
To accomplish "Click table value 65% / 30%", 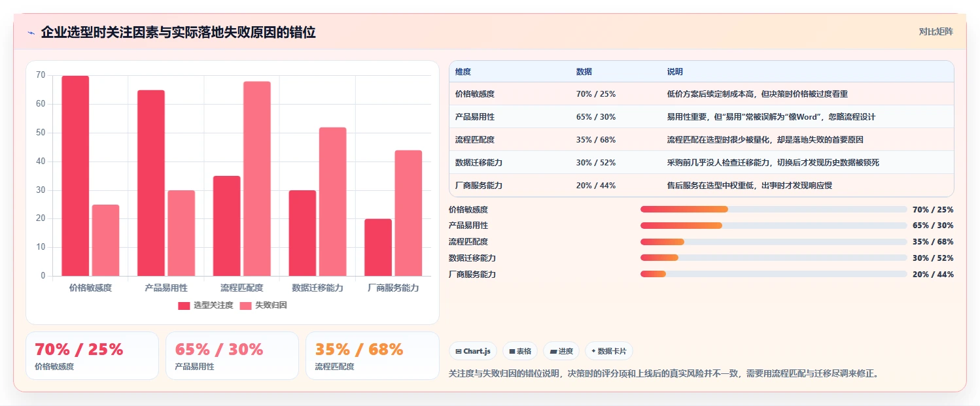I will (x=596, y=117).
